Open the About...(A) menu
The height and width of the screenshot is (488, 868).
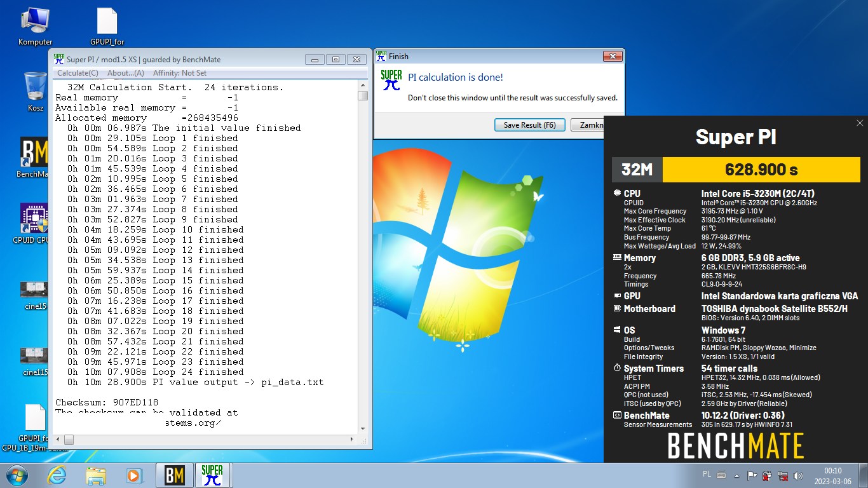point(126,73)
